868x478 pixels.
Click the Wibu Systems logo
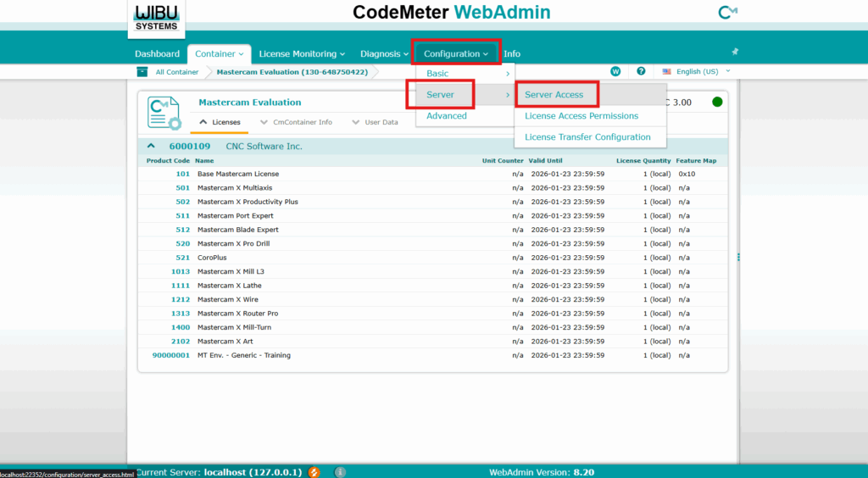point(156,18)
